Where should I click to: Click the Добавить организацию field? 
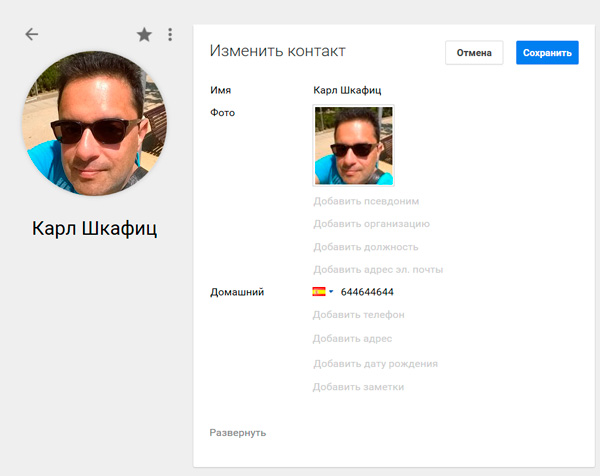pyautogui.click(x=371, y=224)
